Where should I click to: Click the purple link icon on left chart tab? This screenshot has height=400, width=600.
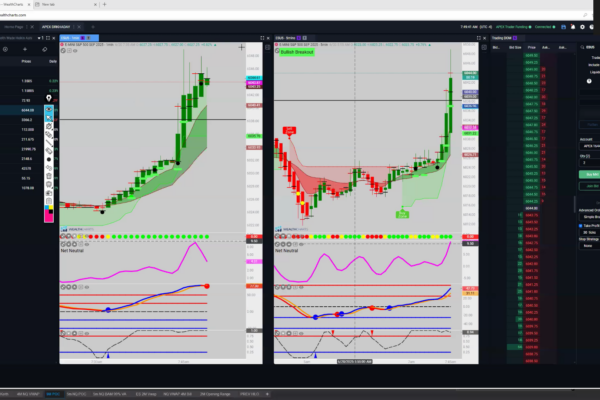[83, 38]
